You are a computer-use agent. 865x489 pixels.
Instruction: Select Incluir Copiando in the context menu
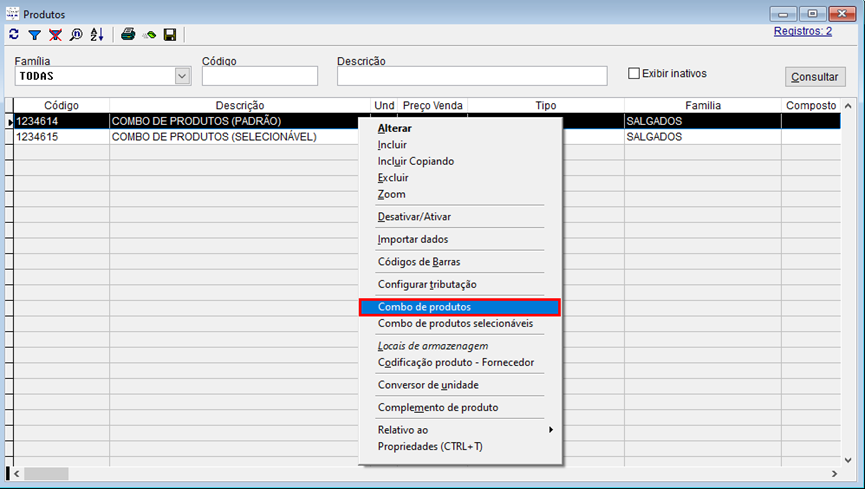click(x=416, y=161)
